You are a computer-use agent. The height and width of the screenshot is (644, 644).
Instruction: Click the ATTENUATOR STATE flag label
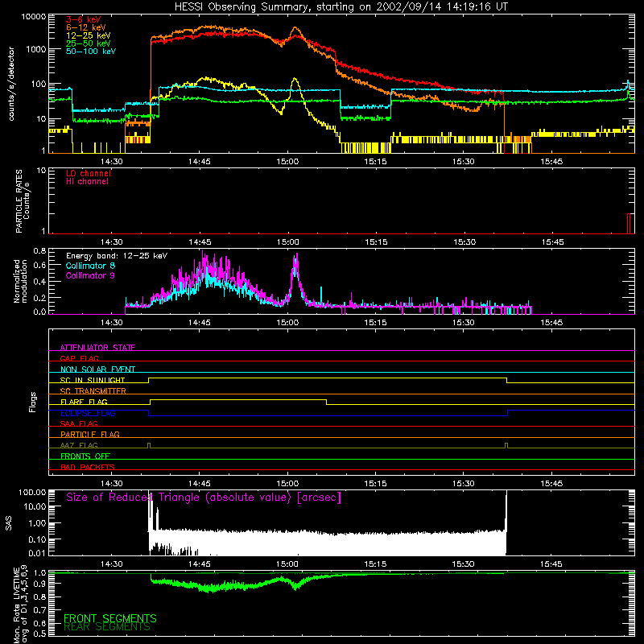point(97,348)
